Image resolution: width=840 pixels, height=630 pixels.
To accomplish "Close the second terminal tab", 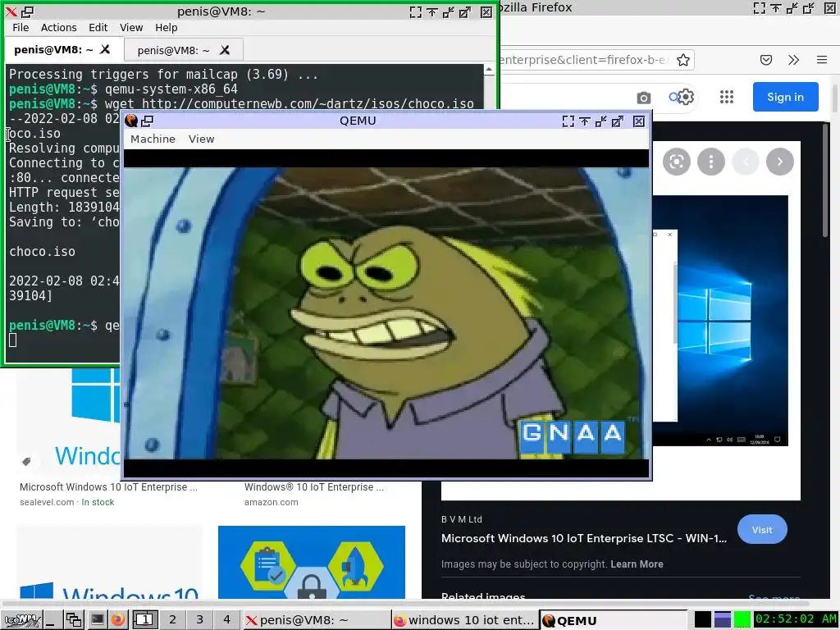I will 225,50.
